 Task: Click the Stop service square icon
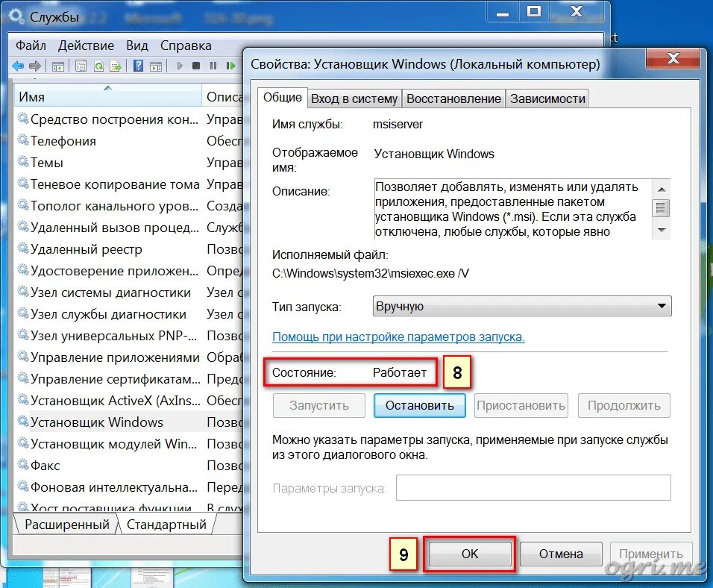pos(196,66)
